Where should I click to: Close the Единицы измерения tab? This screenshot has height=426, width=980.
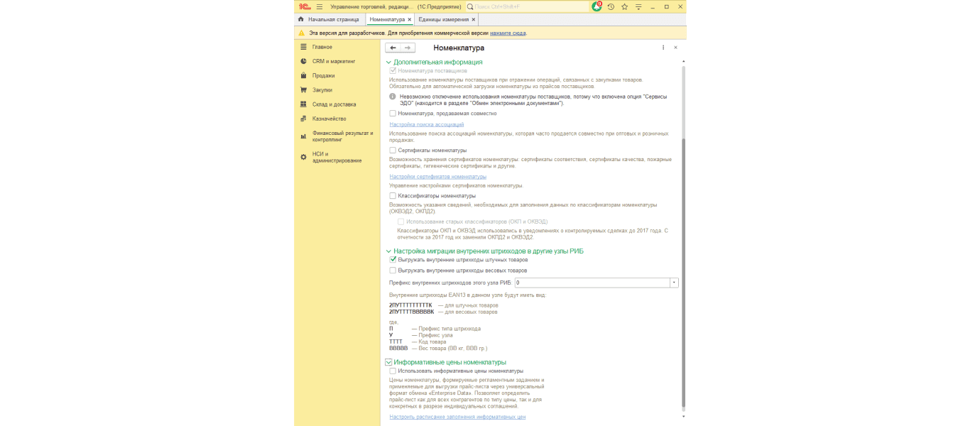(x=474, y=19)
